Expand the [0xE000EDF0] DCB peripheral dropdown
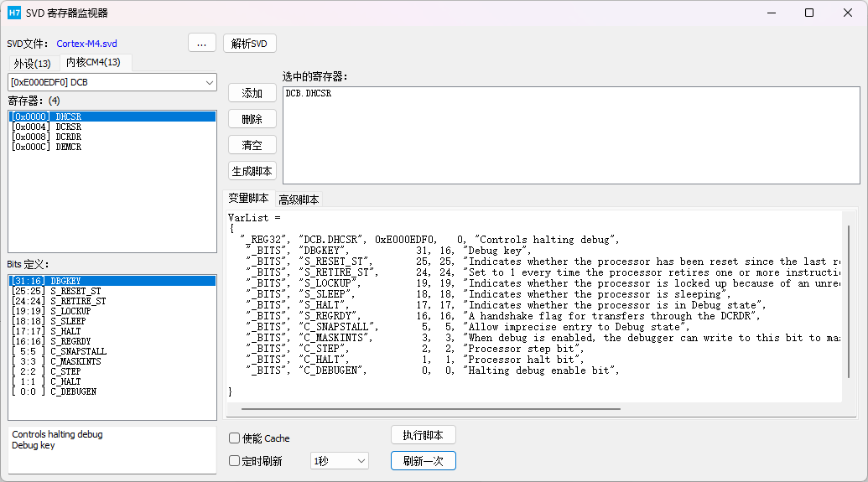This screenshot has width=868, height=482. tap(112, 82)
